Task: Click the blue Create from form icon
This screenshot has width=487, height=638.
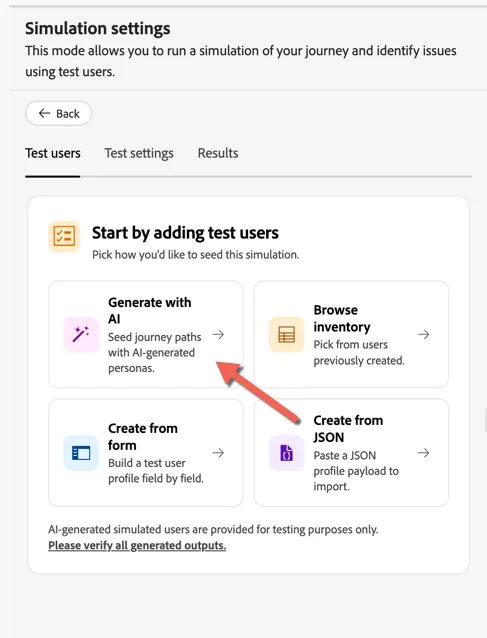Action: tap(81, 453)
